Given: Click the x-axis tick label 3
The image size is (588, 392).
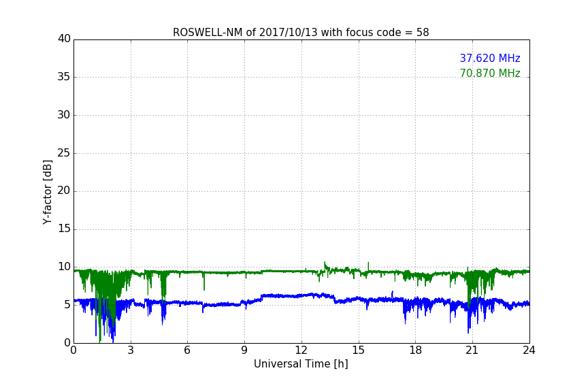Looking at the screenshot, I should [x=131, y=350].
